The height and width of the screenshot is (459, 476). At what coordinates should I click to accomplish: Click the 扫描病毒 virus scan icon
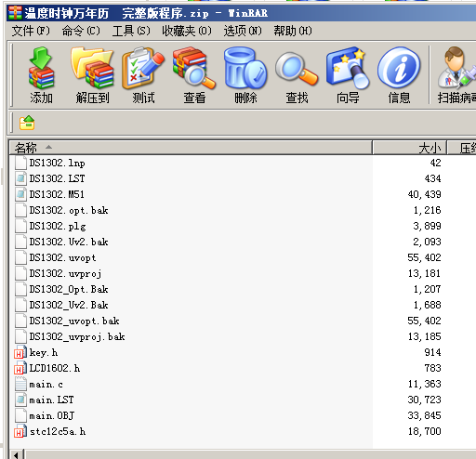click(x=456, y=68)
